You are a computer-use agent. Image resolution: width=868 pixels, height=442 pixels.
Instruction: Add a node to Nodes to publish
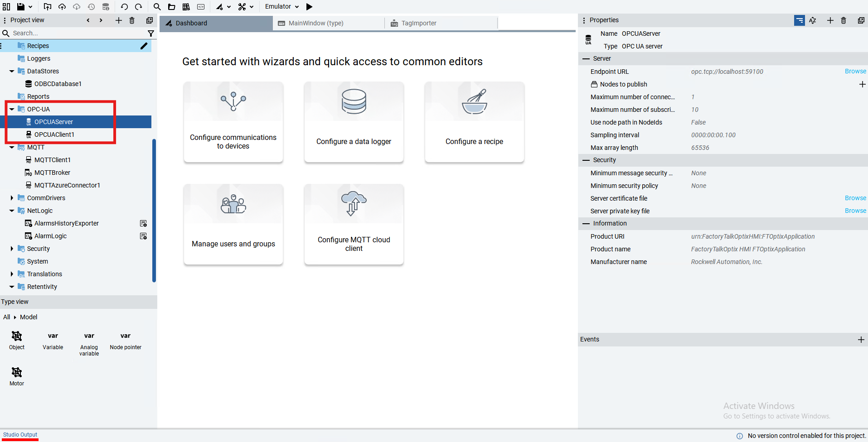pyautogui.click(x=862, y=84)
